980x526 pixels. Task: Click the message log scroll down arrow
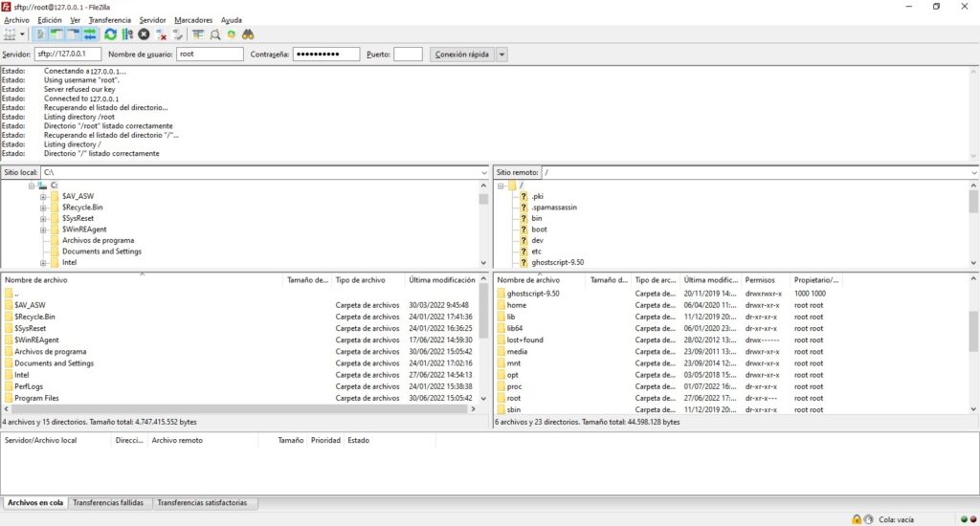[973, 156]
